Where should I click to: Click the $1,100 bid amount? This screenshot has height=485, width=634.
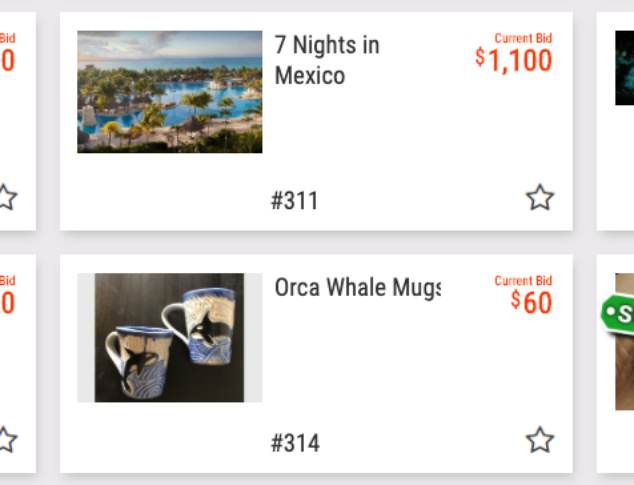click(514, 60)
